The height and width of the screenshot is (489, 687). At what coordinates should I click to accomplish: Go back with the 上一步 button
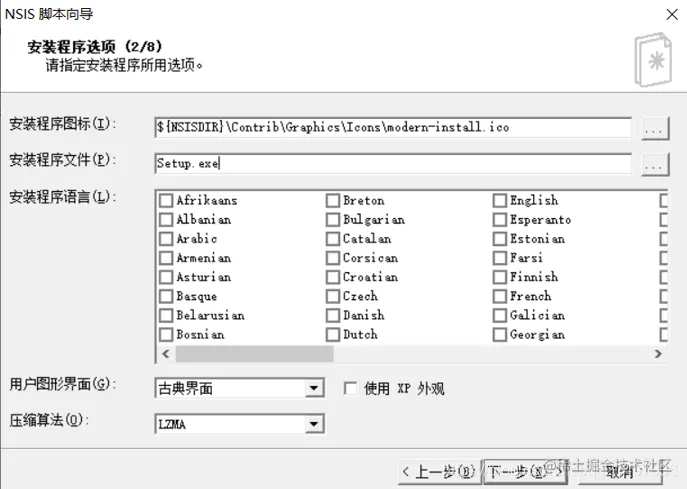tap(439, 472)
